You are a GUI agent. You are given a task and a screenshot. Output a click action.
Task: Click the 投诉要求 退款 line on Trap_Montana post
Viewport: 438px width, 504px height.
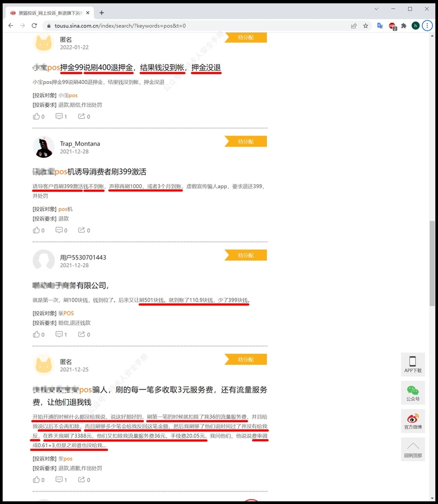click(x=51, y=219)
